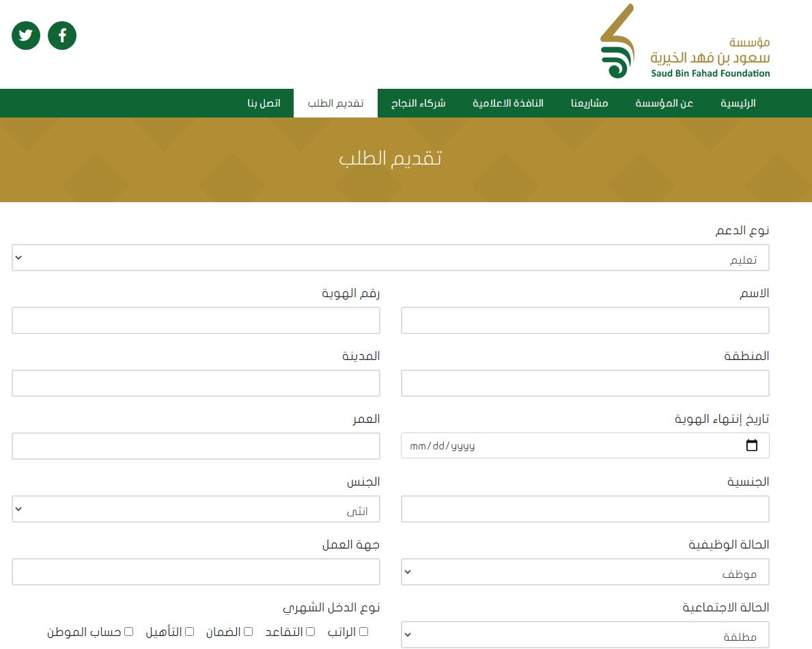Click the Saud Bin Fahad Foundation logo
Viewport: 812px width, 649px height.
pyautogui.click(x=684, y=42)
